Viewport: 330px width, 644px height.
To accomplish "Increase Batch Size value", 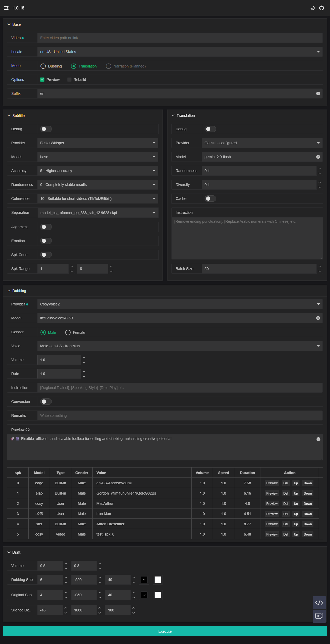I will tap(319, 266).
